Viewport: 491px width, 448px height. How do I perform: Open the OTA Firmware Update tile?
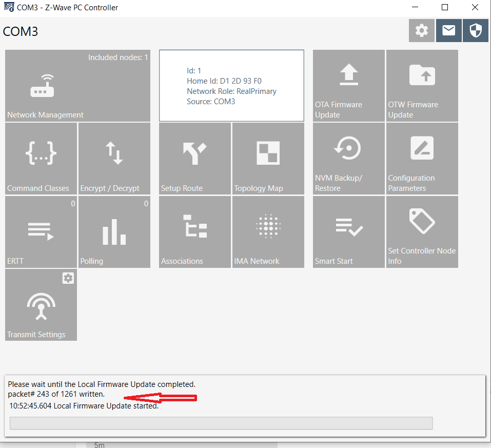tap(349, 86)
